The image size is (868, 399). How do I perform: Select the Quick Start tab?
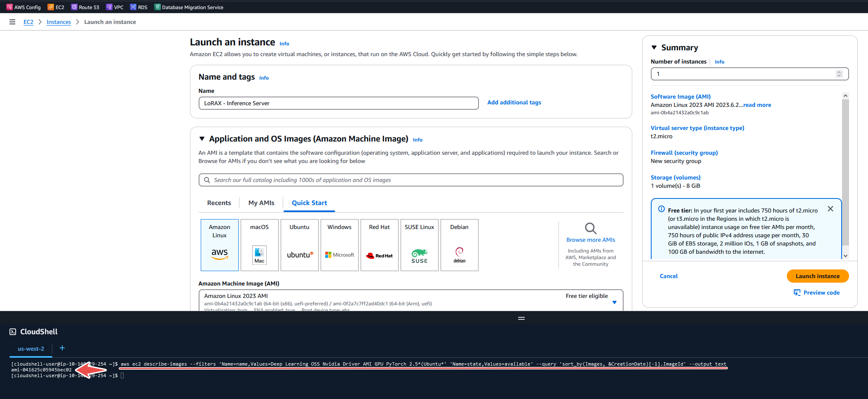pyautogui.click(x=310, y=203)
